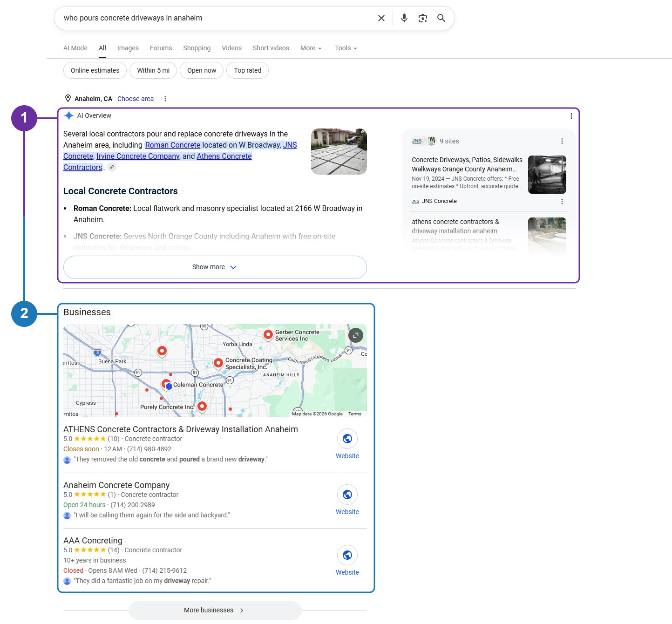Viewport: 672px width, 624px height.
Task: Open Website link text for AAA Concreting
Action: (347, 572)
